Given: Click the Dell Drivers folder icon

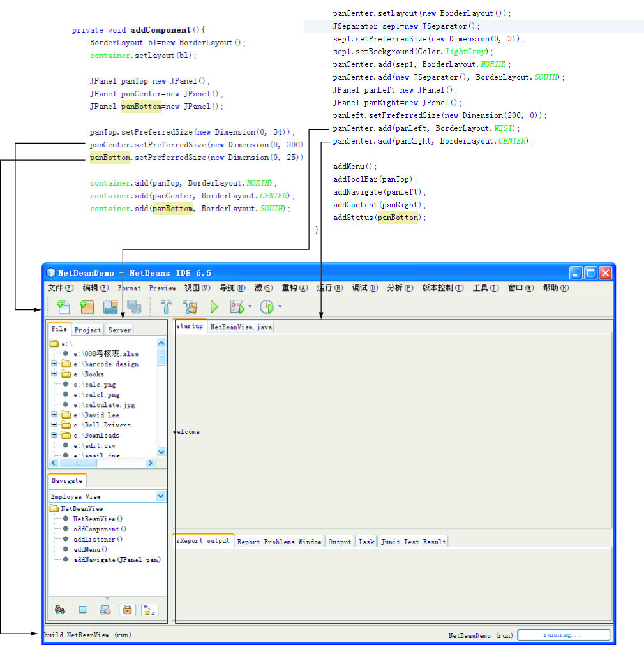Looking at the screenshot, I should (66, 425).
